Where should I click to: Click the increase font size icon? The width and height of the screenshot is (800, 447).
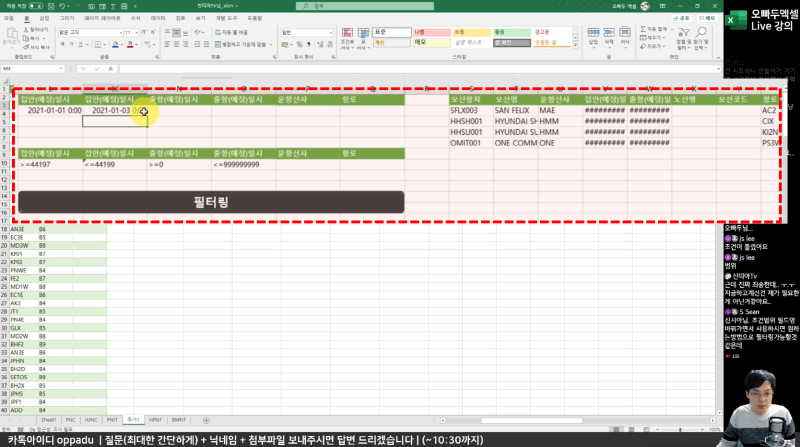(144, 33)
